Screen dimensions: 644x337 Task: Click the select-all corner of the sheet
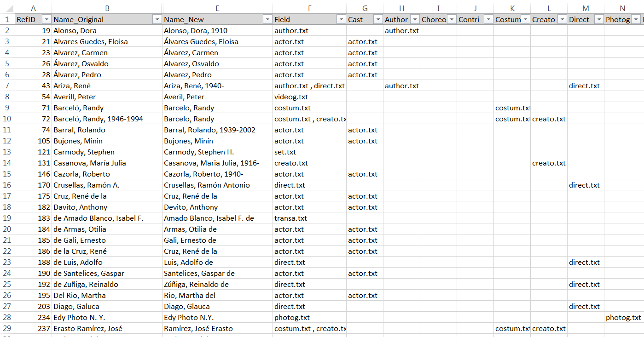click(7, 8)
